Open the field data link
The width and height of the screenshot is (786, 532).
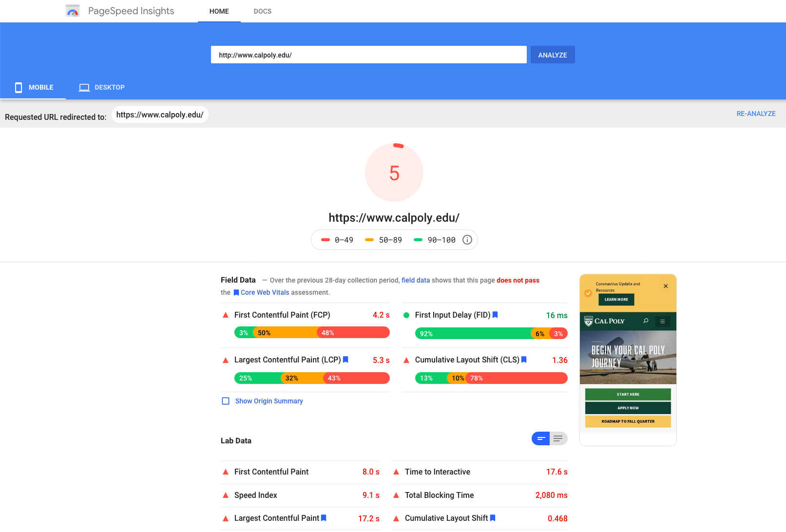(x=416, y=280)
